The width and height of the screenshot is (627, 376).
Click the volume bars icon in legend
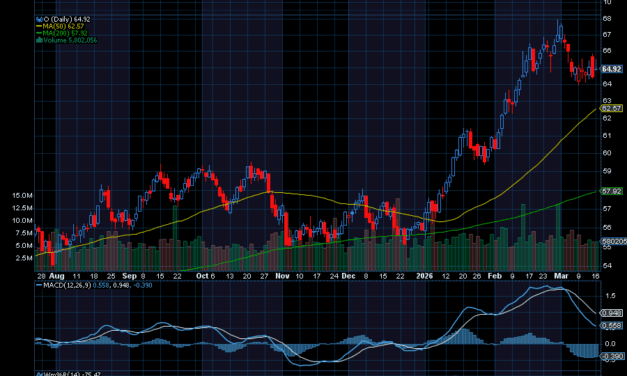(x=39, y=40)
